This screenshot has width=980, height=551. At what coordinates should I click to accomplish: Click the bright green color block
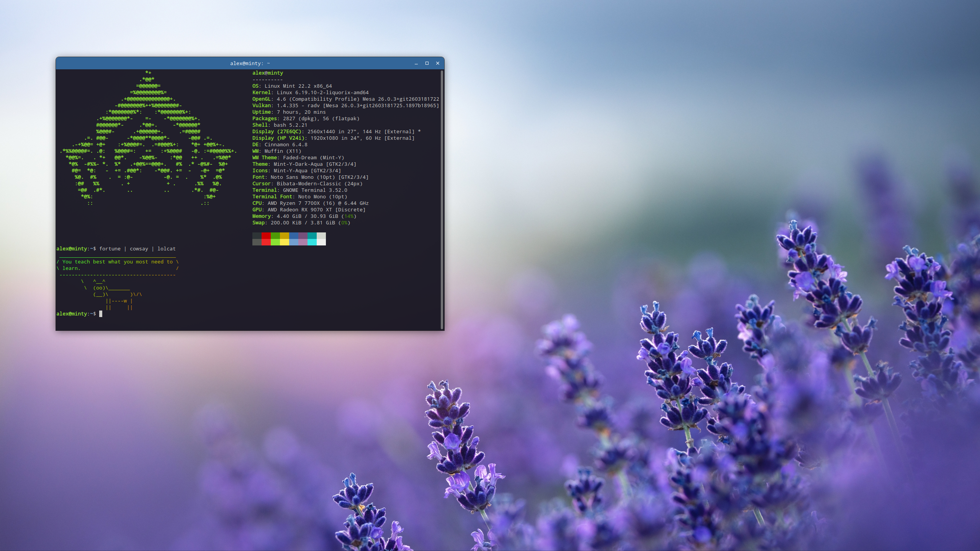275,242
